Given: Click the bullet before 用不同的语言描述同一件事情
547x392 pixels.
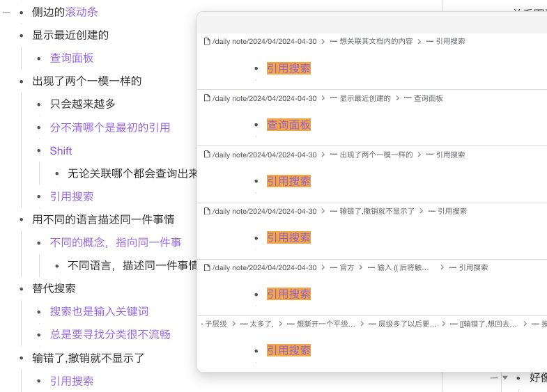Looking at the screenshot, I should (x=22, y=220).
